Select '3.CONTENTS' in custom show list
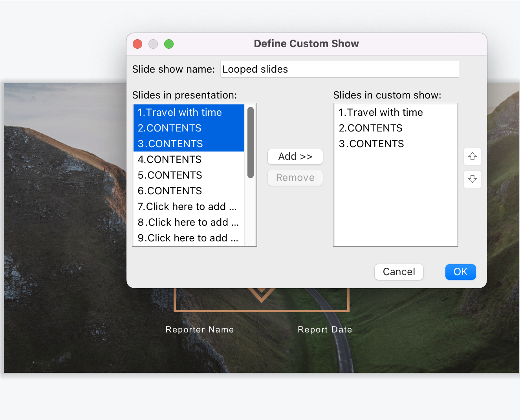 [395, 144]
